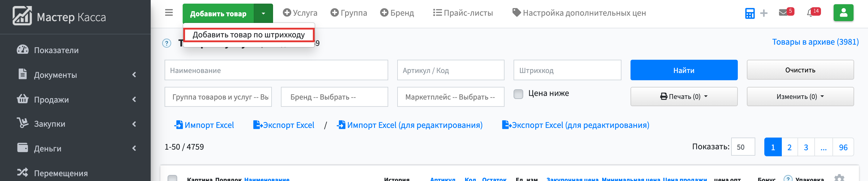Image resolution: width=868 pixels, height=181 pixels.
Task: Click the Упаковка help question icon
Action: click(788, 179)
